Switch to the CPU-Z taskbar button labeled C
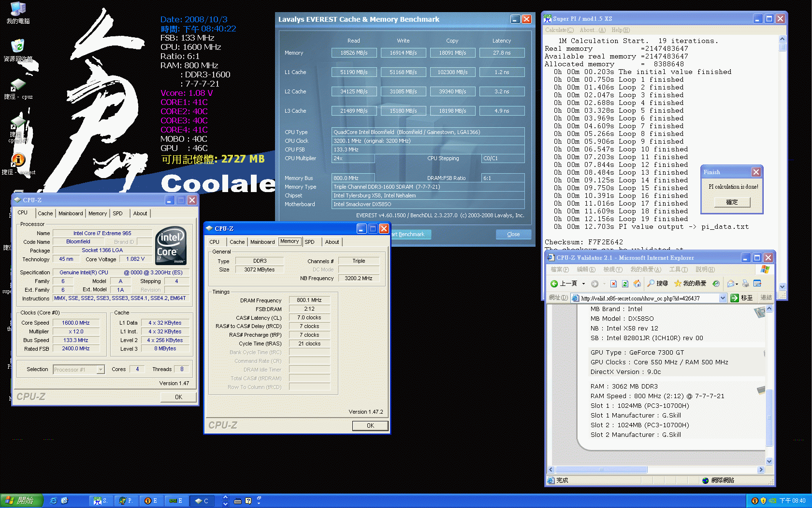 [202, 501]
